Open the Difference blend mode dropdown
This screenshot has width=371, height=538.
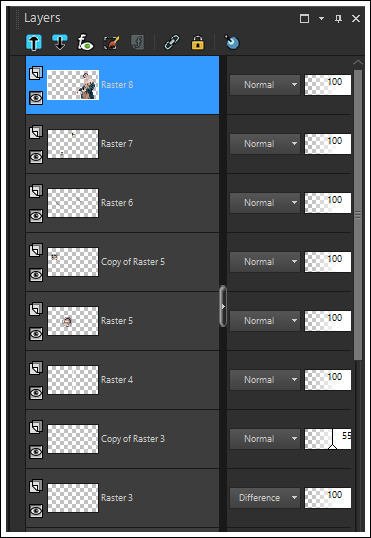pyautogui.click(x=265, y=498)
